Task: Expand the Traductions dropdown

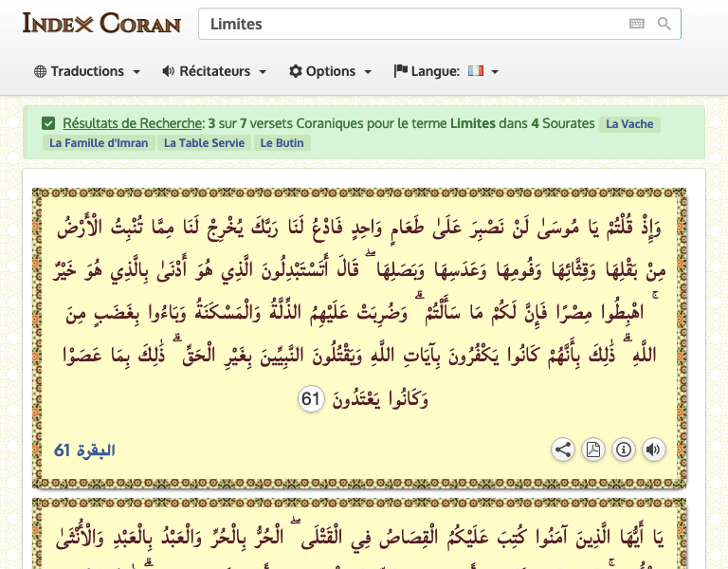Action: point(87,71)
